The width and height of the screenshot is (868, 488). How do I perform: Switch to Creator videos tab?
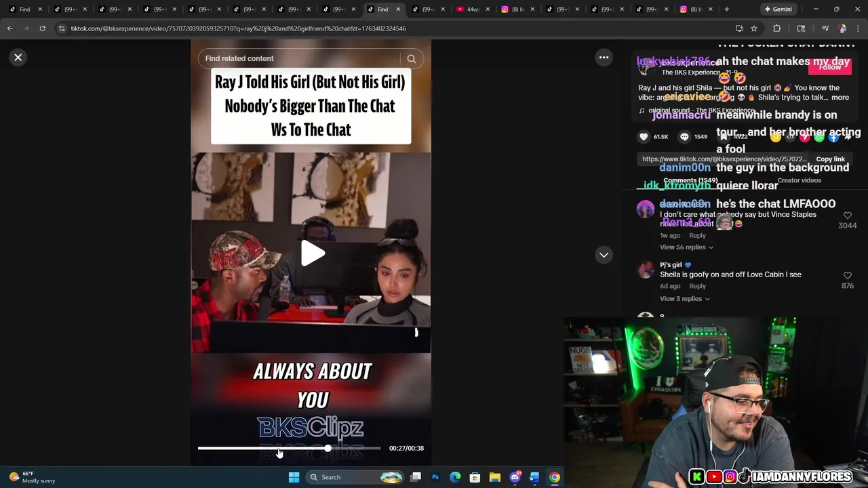pyautogui.click(x=799, y=180)
